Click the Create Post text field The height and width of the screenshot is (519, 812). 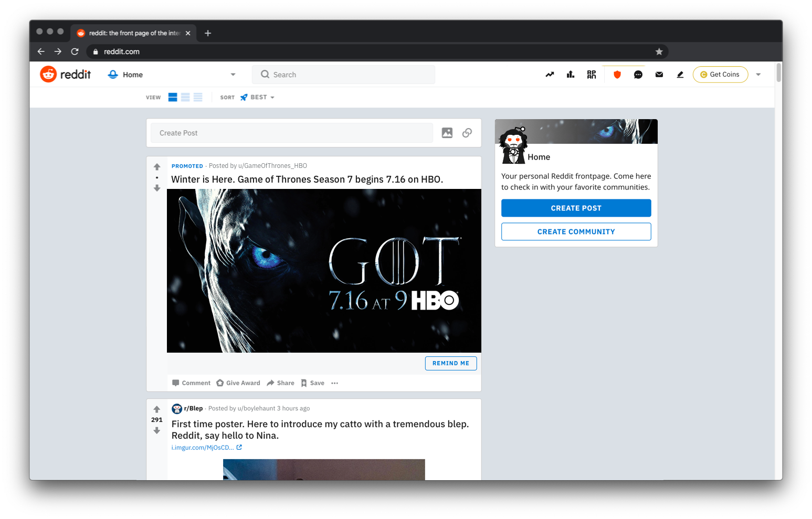[292, 133]
